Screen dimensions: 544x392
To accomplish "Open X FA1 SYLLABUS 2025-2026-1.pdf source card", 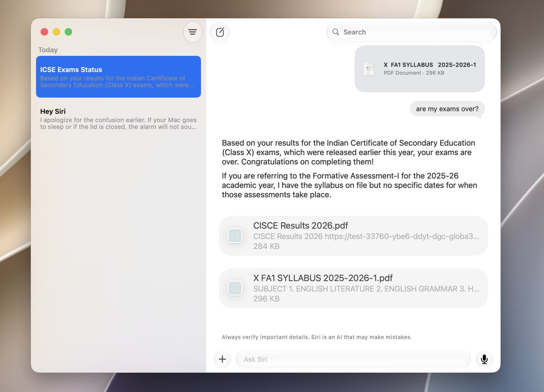I will [354, 288].
